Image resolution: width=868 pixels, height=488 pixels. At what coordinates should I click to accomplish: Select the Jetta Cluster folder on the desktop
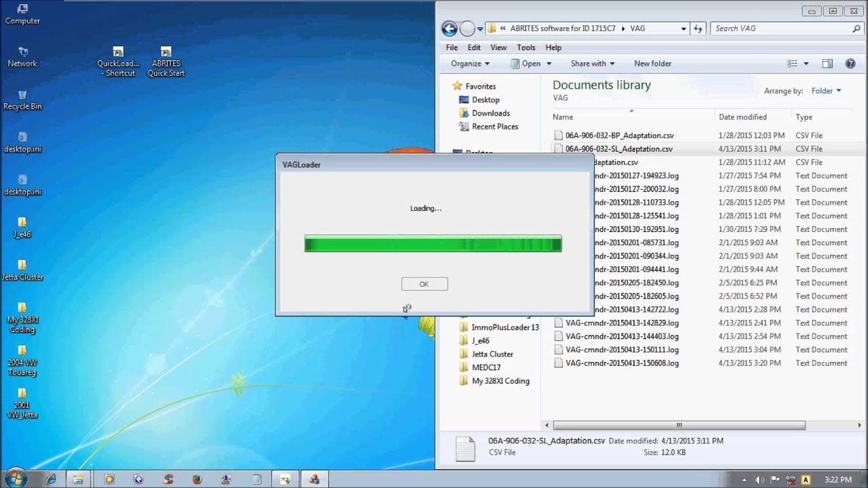point(22,270)
